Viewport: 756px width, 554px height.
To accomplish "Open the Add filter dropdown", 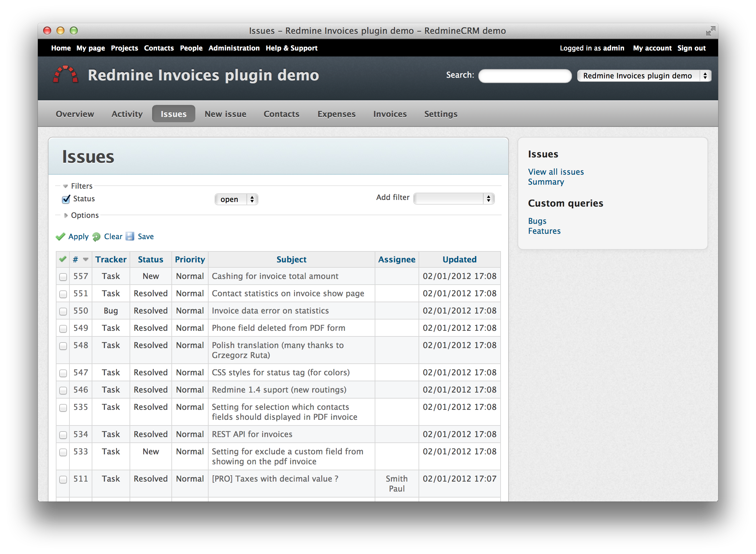I will pos(453,199).
